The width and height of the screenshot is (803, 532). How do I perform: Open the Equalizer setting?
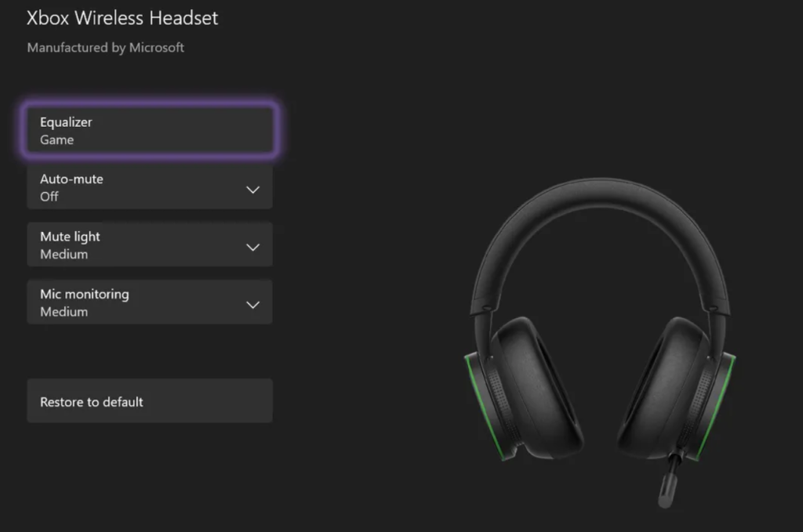(150, 130)
